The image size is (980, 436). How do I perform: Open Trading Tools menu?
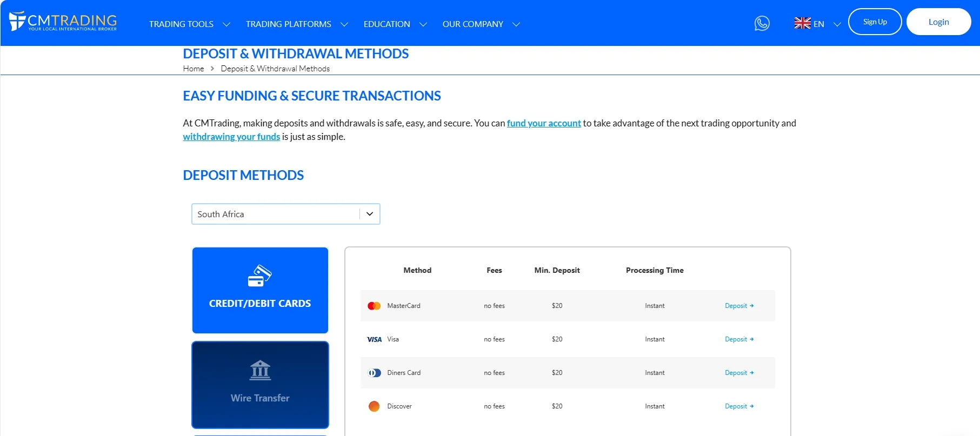[x=181, y=24]
